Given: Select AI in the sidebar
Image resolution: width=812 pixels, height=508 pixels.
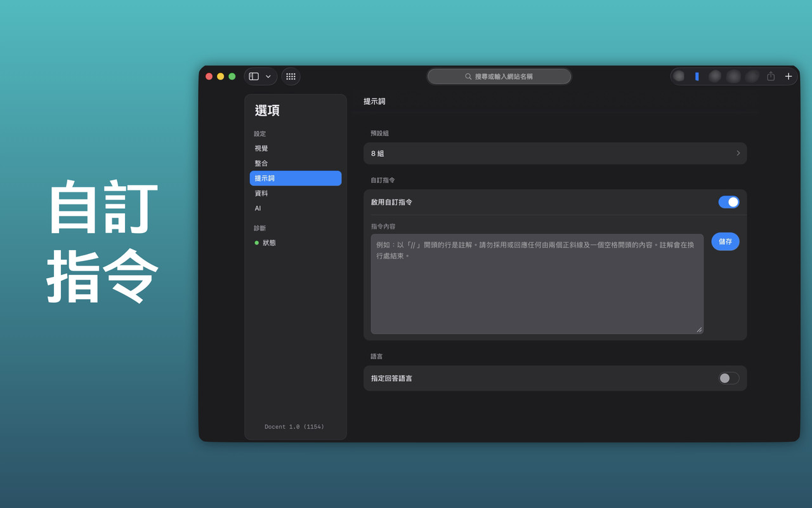Looking at the screenshot, I should 296,208.
